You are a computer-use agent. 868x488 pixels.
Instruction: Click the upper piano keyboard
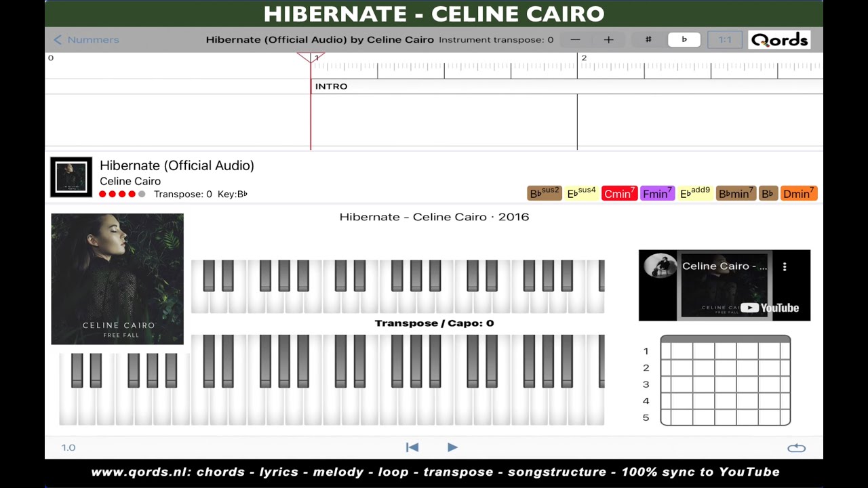pos(397,287)
